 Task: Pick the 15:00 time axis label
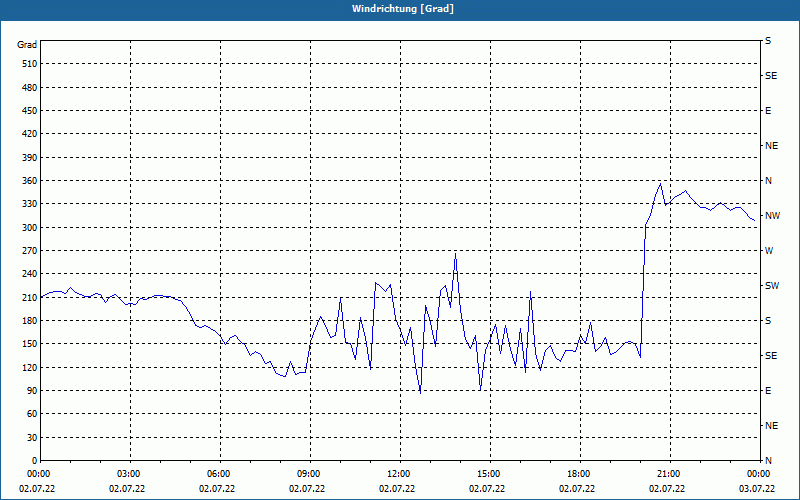[488, 474]
